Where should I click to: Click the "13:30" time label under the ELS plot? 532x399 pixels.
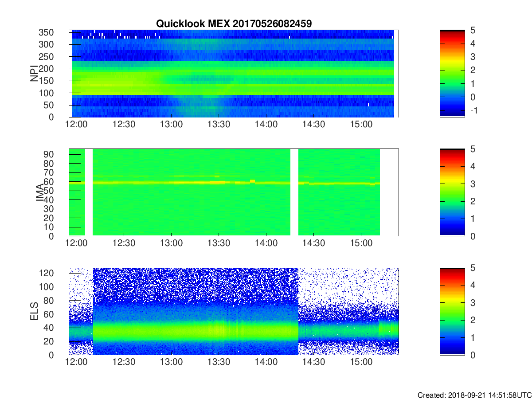[219, 362]
